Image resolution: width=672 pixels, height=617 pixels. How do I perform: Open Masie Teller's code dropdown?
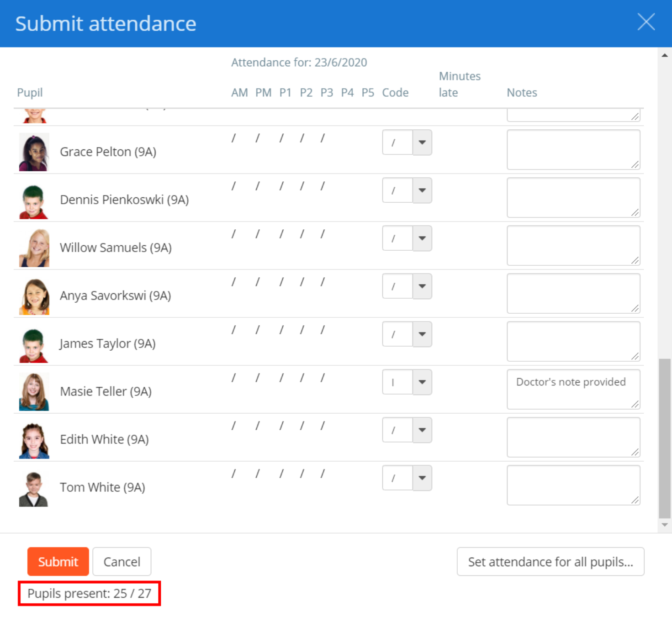[421, 382]
